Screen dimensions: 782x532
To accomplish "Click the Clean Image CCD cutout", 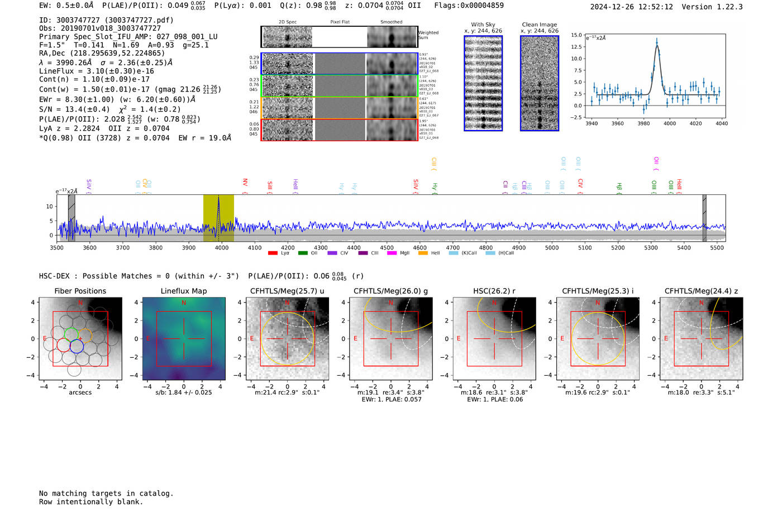I will 540,83.
